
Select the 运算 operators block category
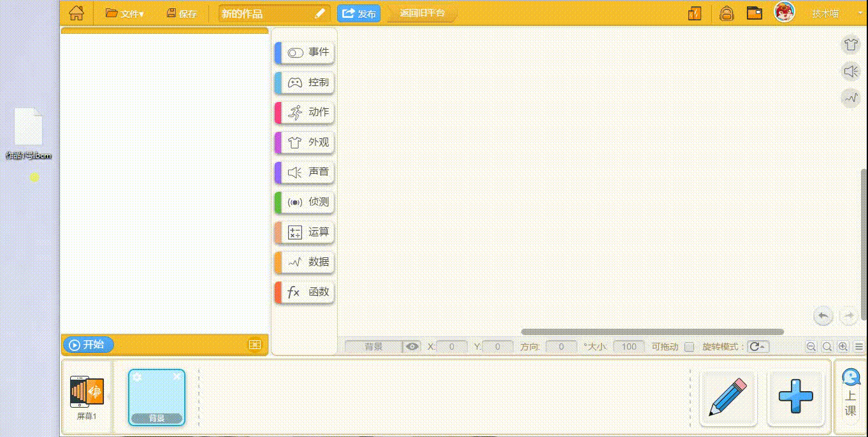(305, 232)
